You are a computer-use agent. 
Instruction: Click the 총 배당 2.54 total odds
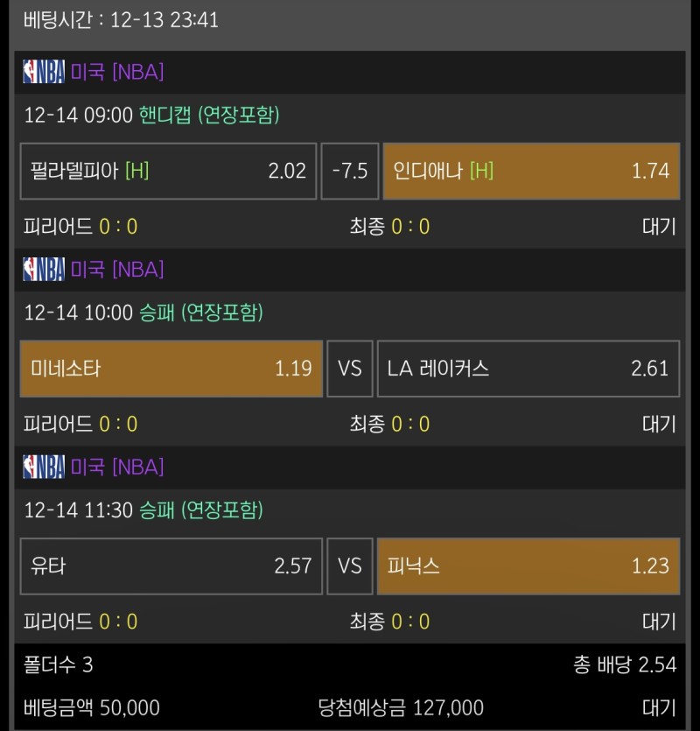(x=625, y=665)
